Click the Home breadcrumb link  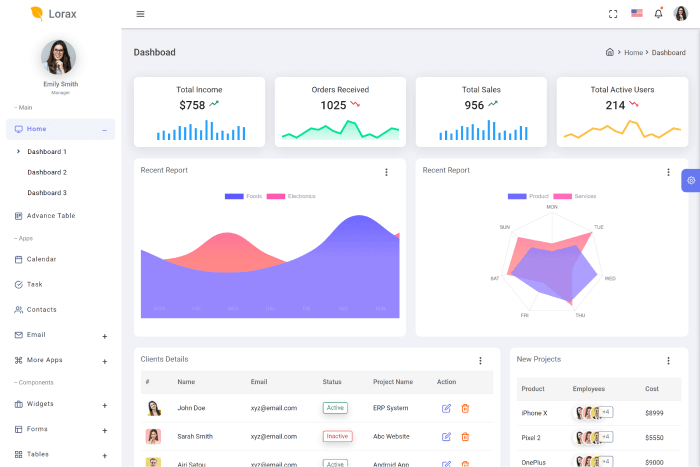633,53
